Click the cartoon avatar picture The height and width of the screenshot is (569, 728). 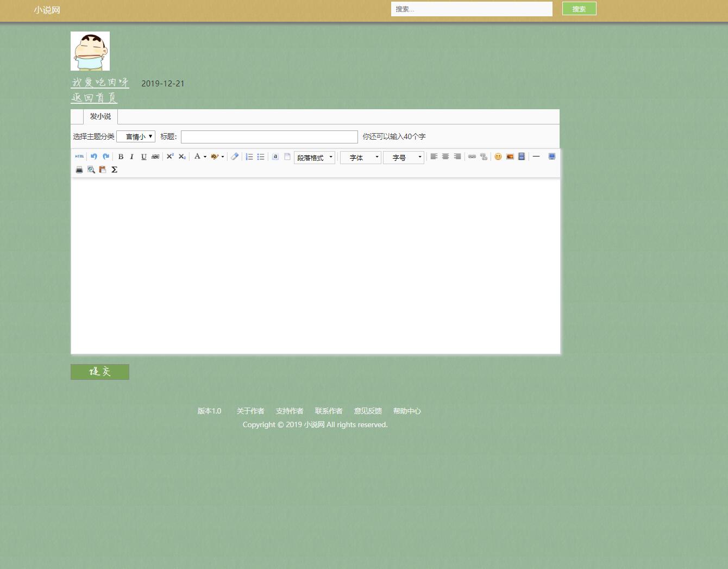pos(90,51)
